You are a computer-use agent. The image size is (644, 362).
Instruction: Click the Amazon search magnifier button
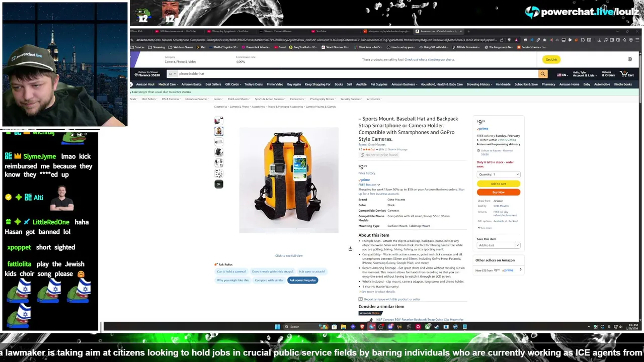coord(542,74)
